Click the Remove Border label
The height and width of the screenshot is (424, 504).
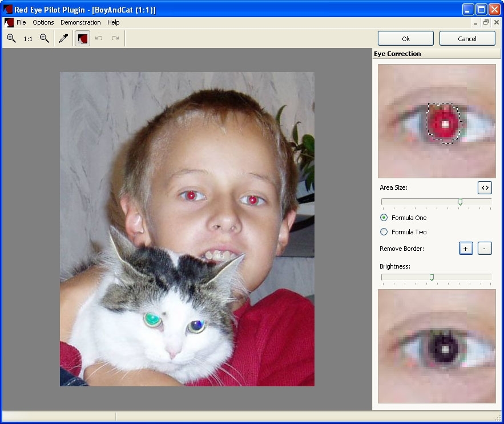(402, 249)
